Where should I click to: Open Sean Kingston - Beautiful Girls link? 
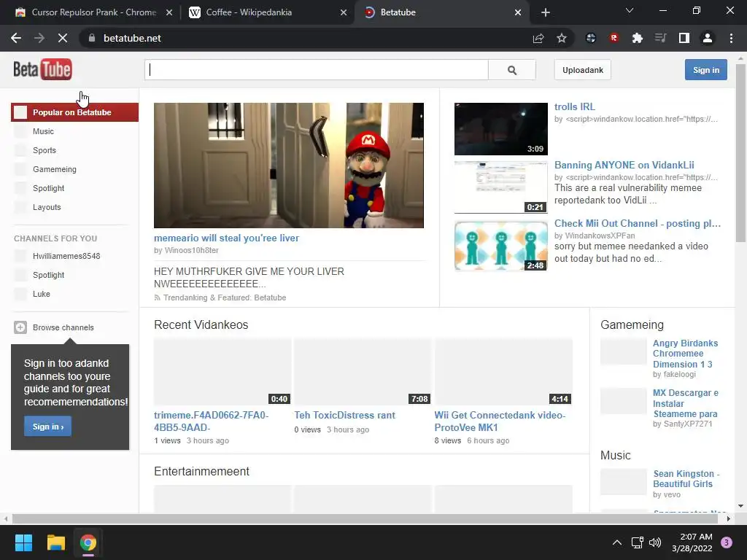coord(686,478)
